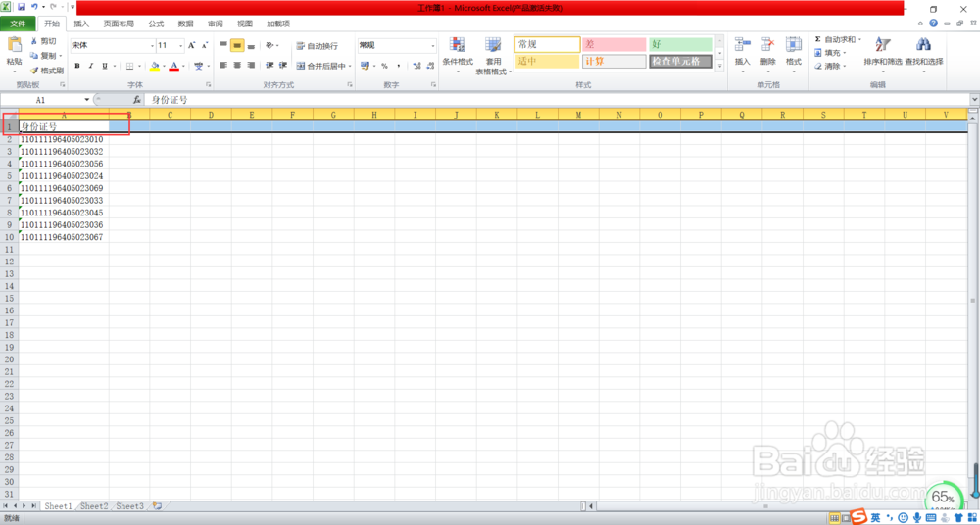This screenshot has height=525, width=980.
Task: Click the increase font size icon
Action: (x=192, y=46)
